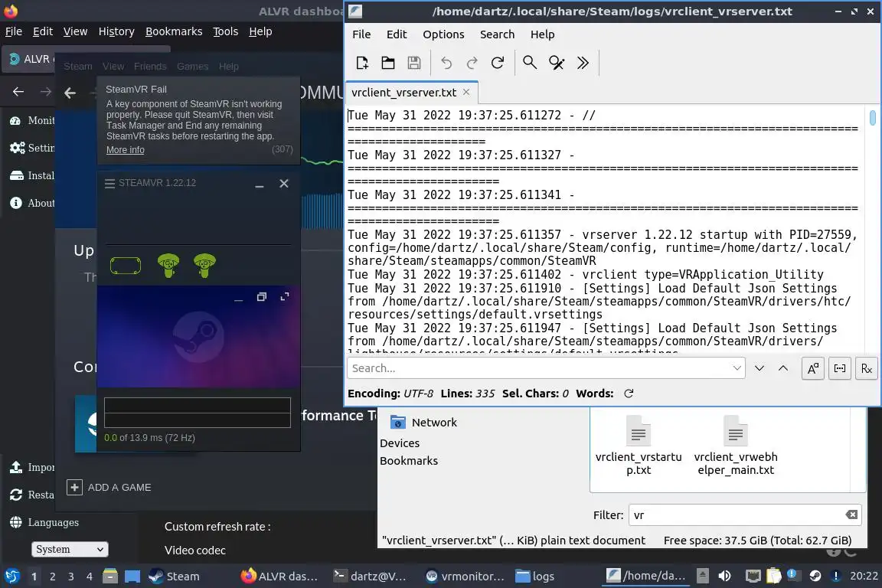Select vrclient_vrwebhelper_main.txt file
Screen dimensions: 882x588
[x=736, y=445]
